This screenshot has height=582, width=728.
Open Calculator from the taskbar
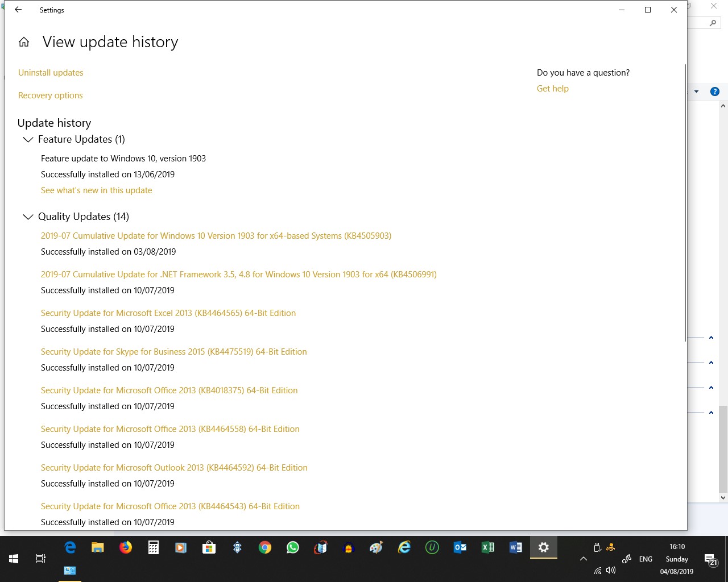pyautogui.click(x=154, y=547)
